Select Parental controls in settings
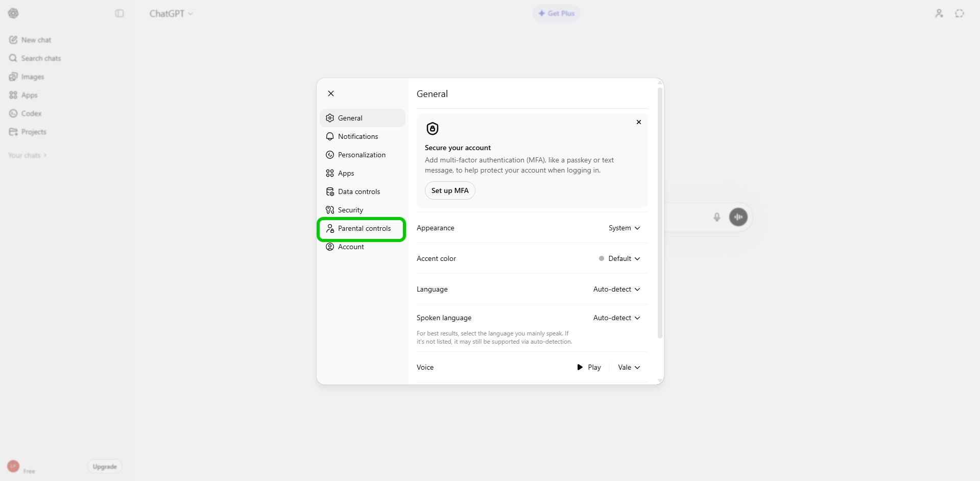980x481 pixels. tap(364, 228)
